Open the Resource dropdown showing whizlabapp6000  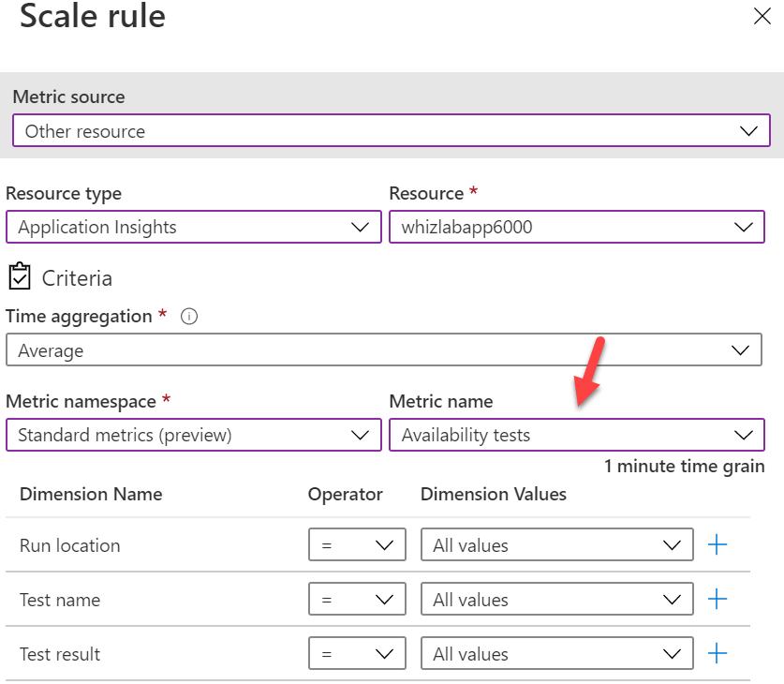click(x=576, y=227)
